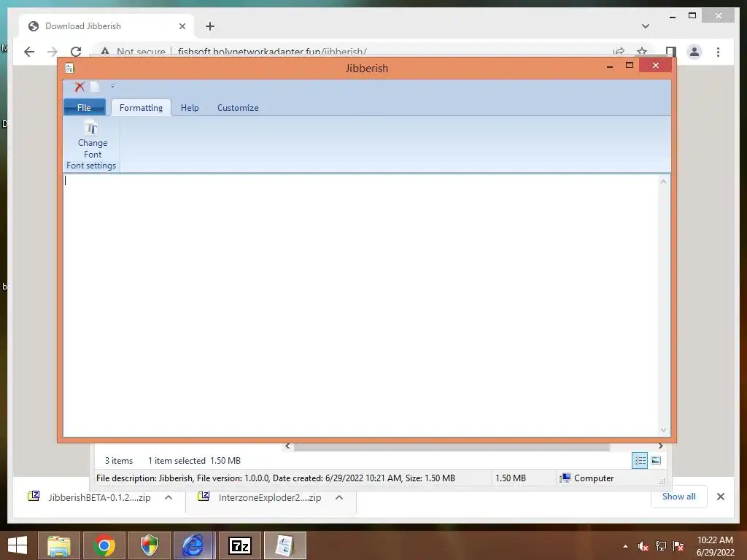The height and width of the screenshot is (560, 747).
Task: Switch Explorer to details view icon
Action: coord(640,461)
